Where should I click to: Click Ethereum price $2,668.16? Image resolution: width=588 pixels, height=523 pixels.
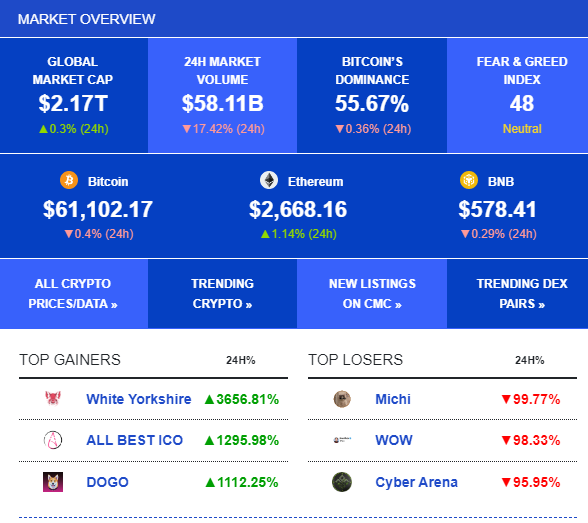point(298,209)
